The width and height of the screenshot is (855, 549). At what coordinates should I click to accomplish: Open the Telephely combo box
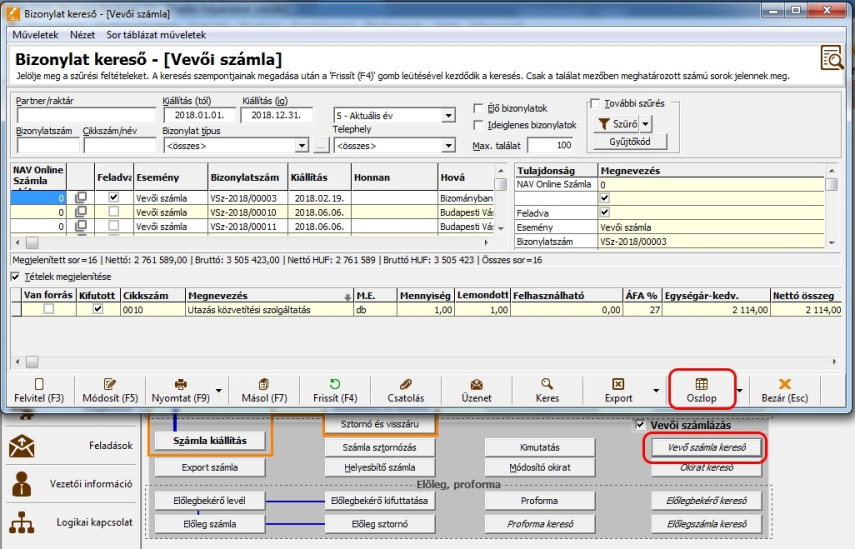coord(448,146)
